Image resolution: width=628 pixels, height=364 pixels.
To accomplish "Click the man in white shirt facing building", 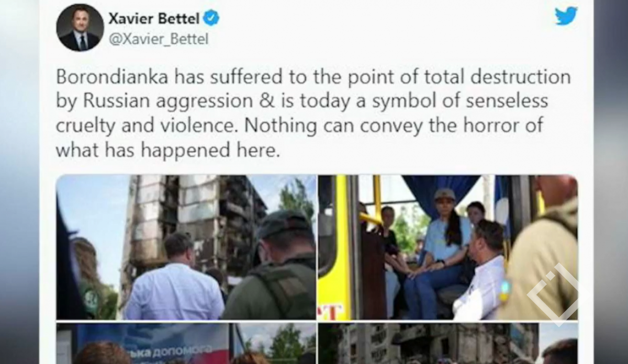I will click(x=174, y=280).
